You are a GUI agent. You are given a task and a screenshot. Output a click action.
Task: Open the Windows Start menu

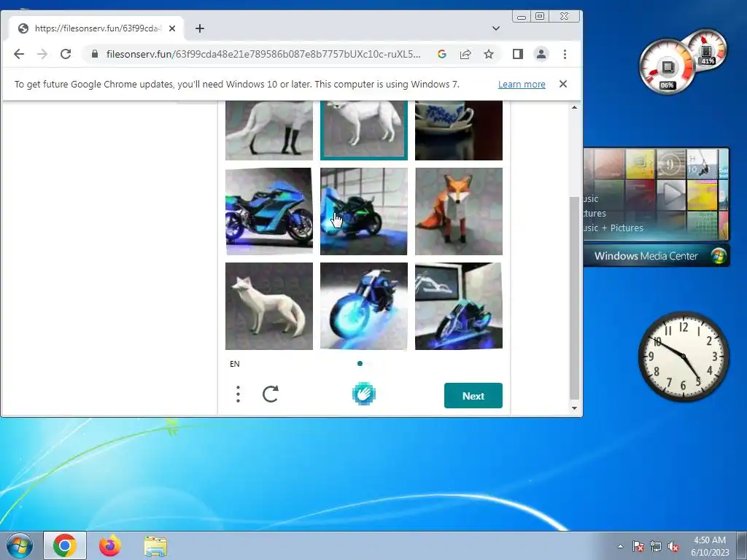(20, 545)
